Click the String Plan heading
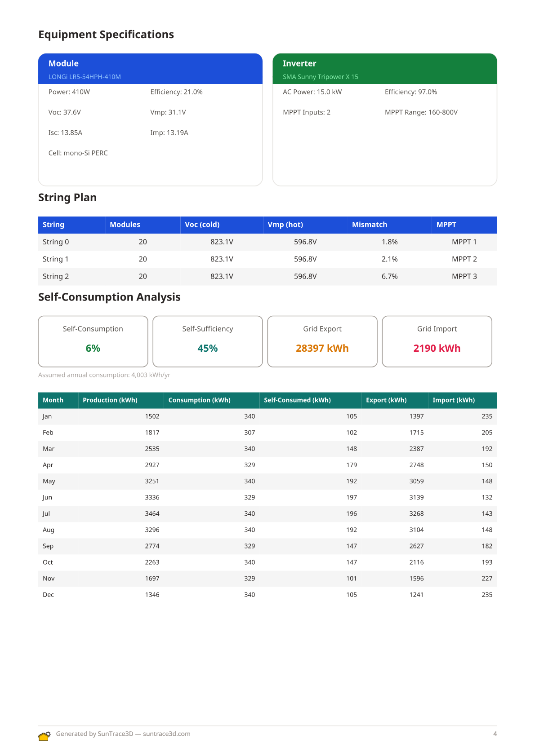The height and width of the screenshot is (756, 535). tap(67, 198)
